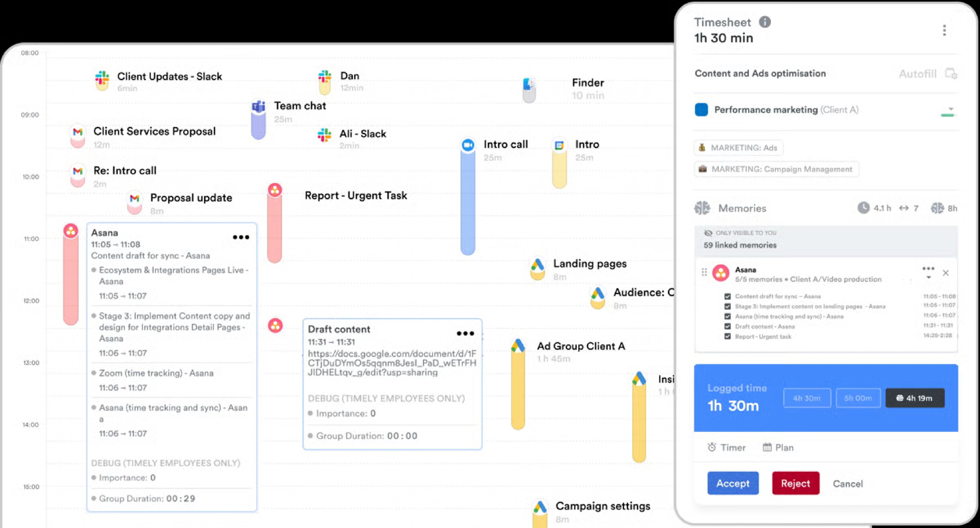Open the Gmail icon for Client Services Proposal

point(78,132)
